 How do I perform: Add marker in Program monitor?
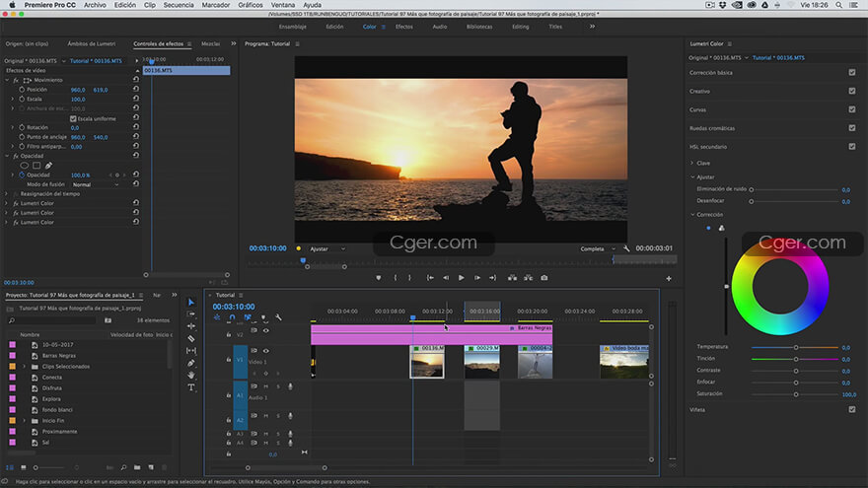point(379,278)
